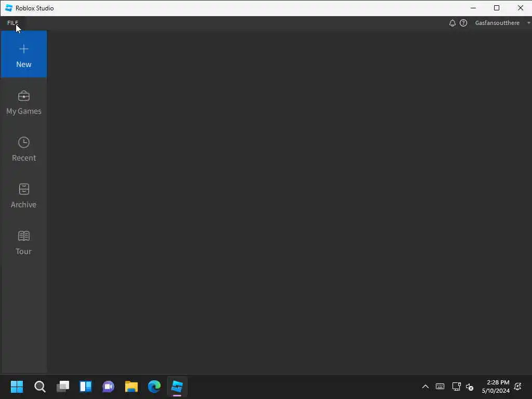Select the New tab in sidebar
The image size is (532, 399).
pos(24,54)
